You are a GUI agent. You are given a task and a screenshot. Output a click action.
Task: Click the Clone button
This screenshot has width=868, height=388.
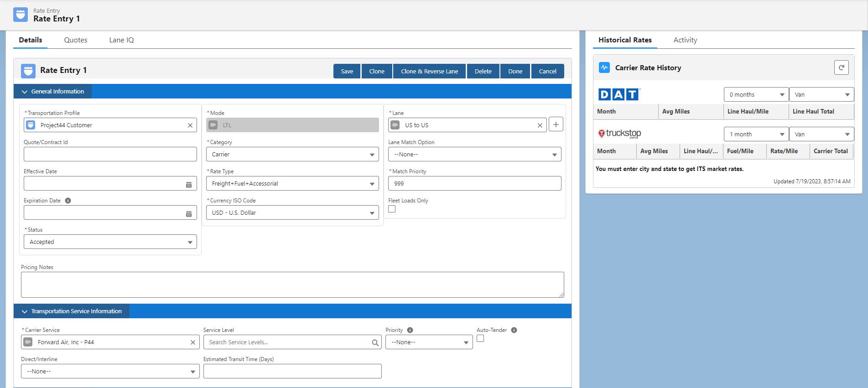point(377,71)
